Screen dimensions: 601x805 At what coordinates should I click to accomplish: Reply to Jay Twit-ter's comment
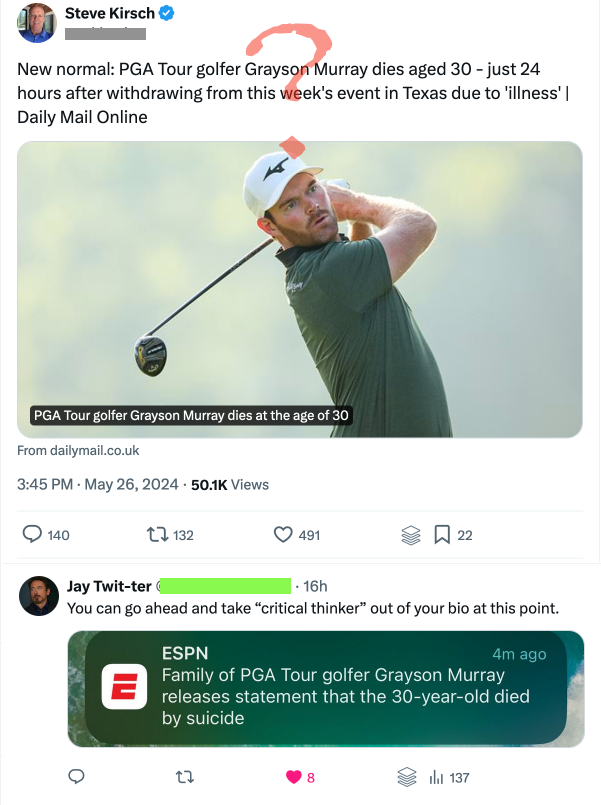tap(76, 777)
